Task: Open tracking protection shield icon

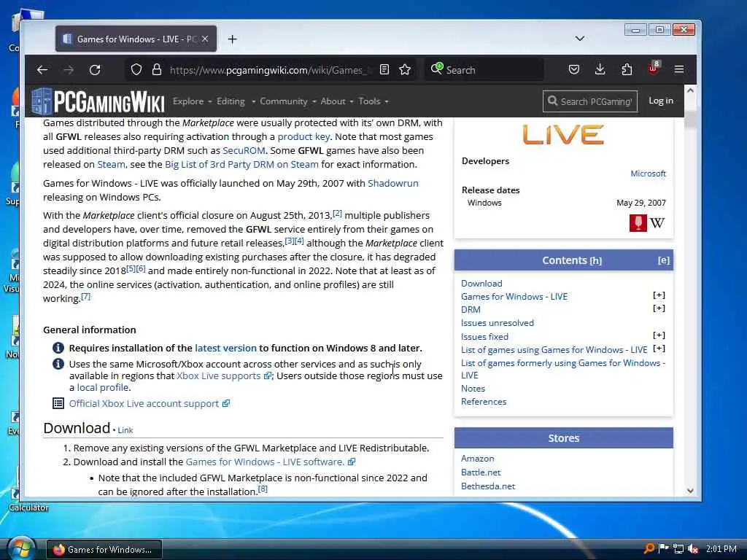Action: click(x=136, y=69)
